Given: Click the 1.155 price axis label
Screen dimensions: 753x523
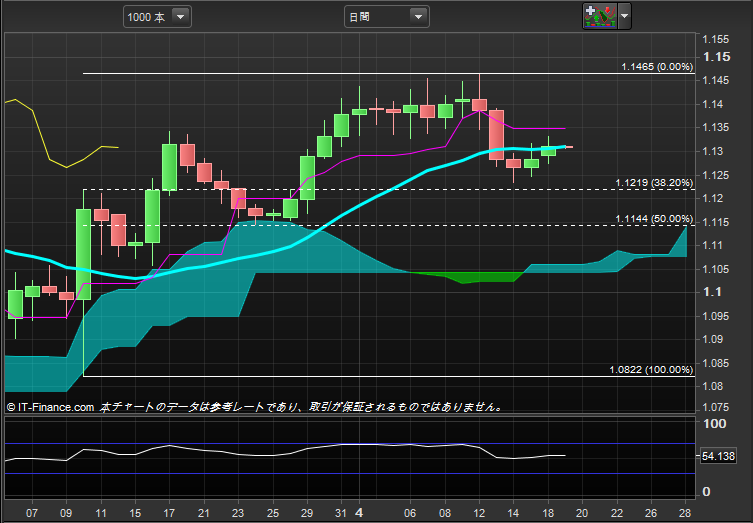Looking at the screenshot, I should click(x=716, y=39).
